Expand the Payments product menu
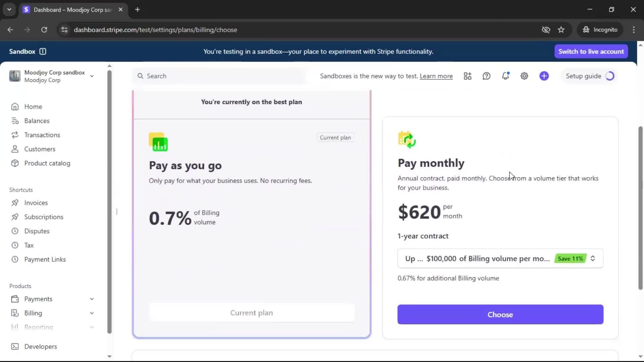This screenshot has width=644, height=362. [x=92, y=299]
